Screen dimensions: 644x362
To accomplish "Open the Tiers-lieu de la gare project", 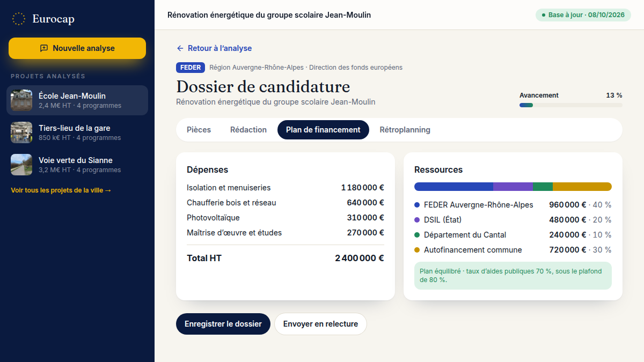I will 77,132.
